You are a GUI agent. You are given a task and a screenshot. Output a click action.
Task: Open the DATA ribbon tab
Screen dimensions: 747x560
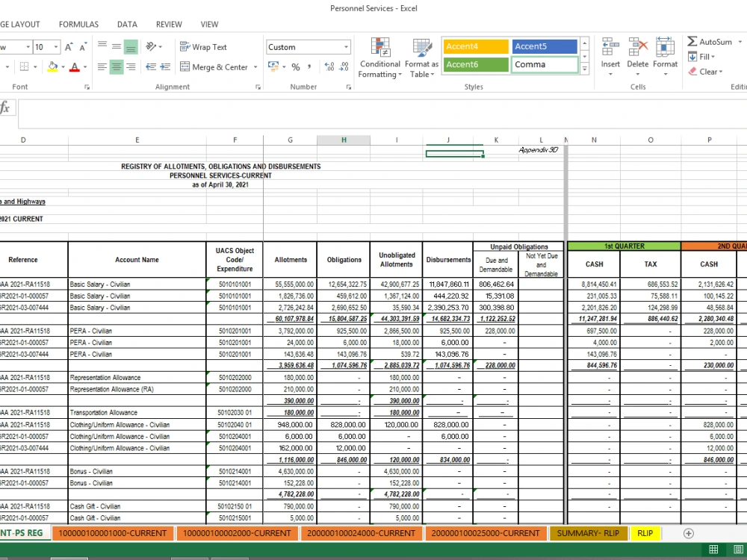(x=127, y=25)
